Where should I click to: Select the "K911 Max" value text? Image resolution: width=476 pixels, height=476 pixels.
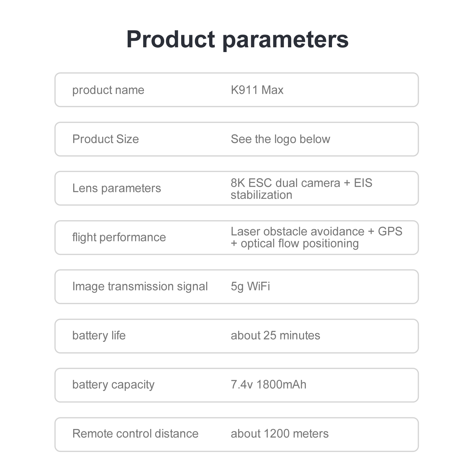257,90
